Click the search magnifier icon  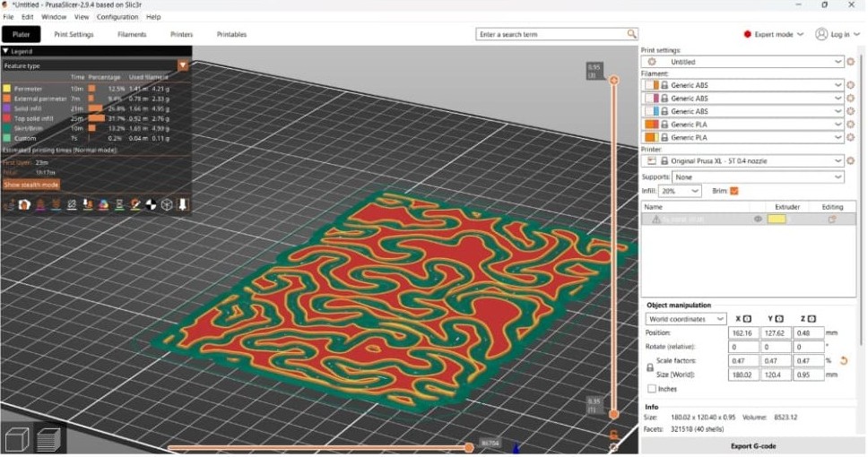pyautogui.click(x=632, y=34)
